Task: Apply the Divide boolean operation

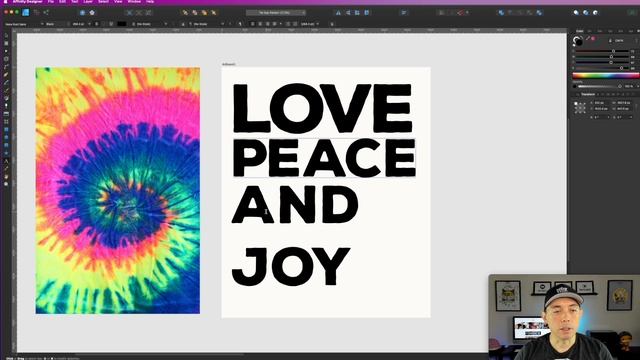Action: (x=539, y=13)
